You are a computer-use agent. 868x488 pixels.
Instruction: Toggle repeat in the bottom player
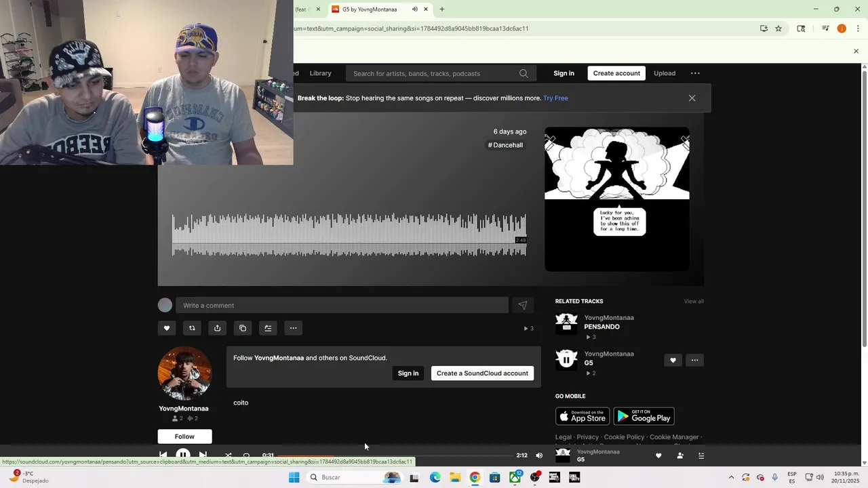pyautogui.click(x=246, y=455)
